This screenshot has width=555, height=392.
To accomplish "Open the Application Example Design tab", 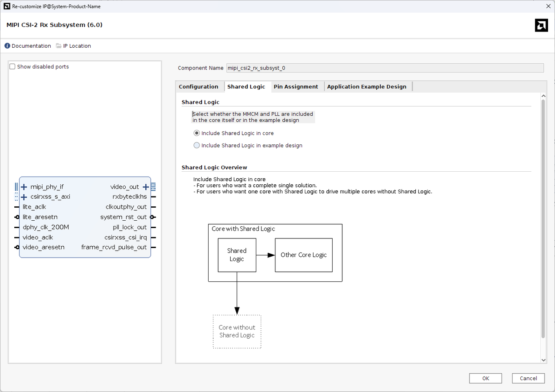I will coord(366,87).
